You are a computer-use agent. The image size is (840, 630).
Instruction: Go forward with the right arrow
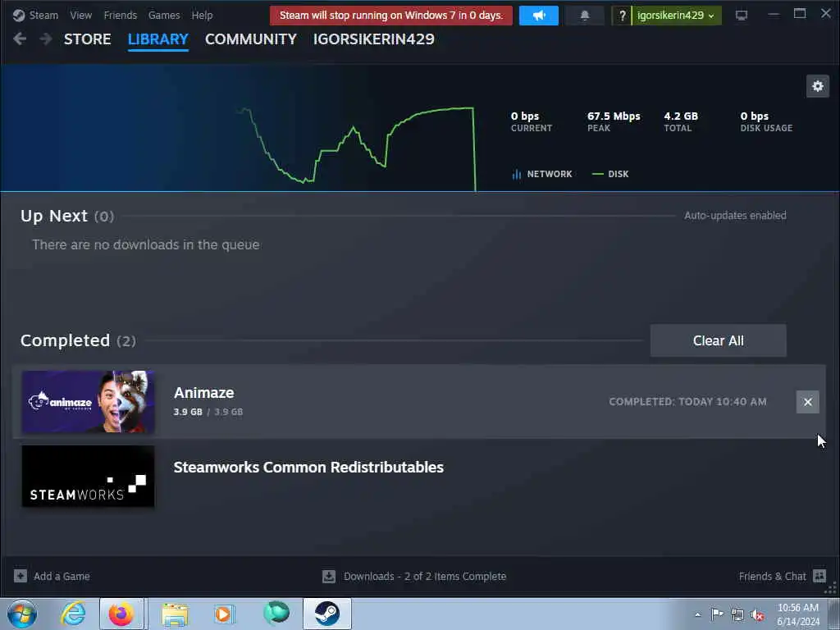46,39
